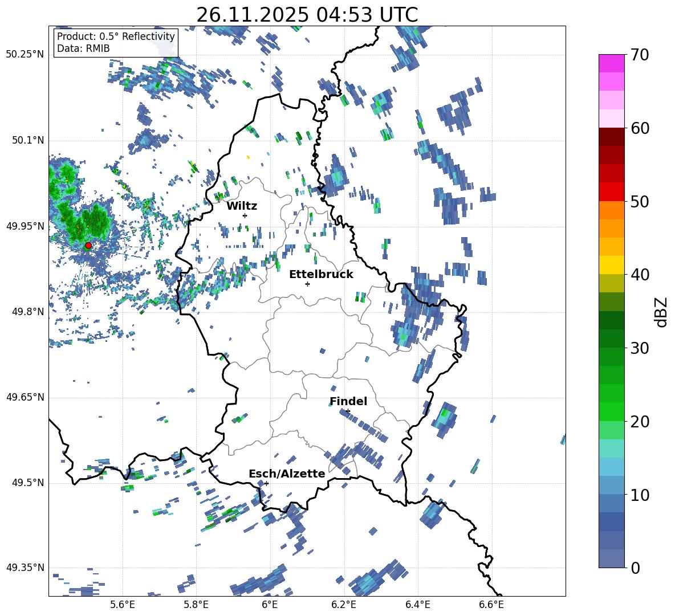675x616 pixels.
Task: Click the 0 value on the colorbar
Action: pos(635,568)
